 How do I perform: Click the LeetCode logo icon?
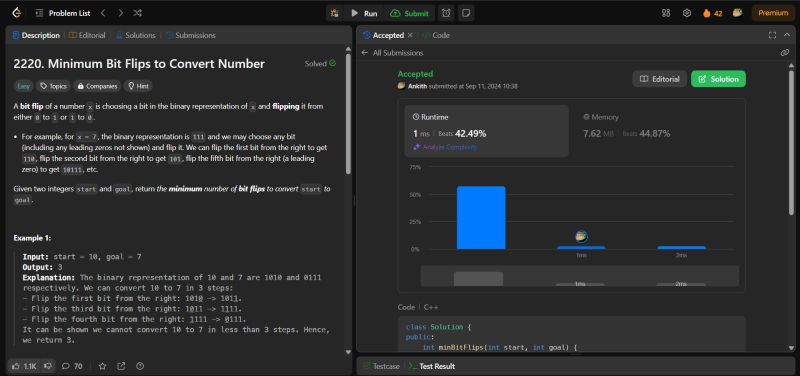17,13
